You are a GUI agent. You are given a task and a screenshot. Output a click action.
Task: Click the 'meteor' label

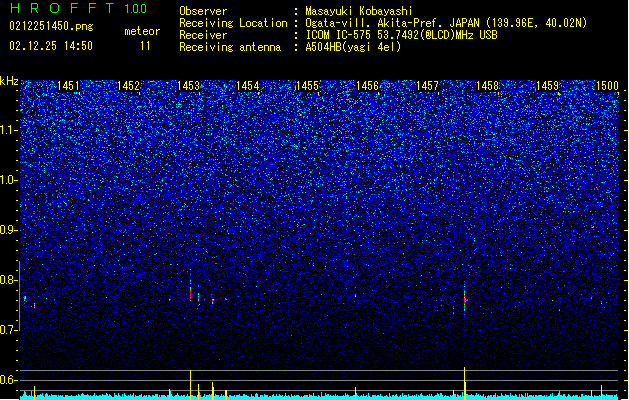click(x=142, y=31)
